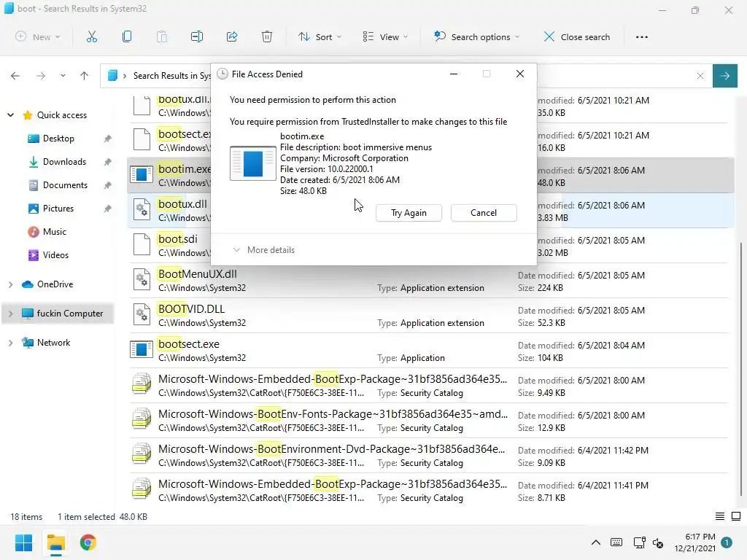
Task: Click the Cut scissors icon
Action: point(92,36)
